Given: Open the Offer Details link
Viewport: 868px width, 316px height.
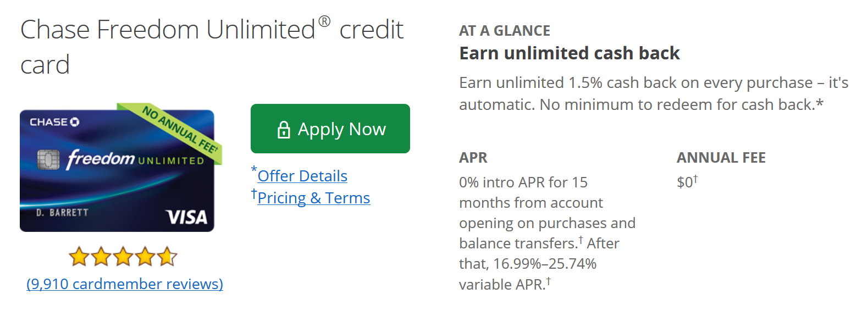Looking at the screenshot, I should [302, 176].
